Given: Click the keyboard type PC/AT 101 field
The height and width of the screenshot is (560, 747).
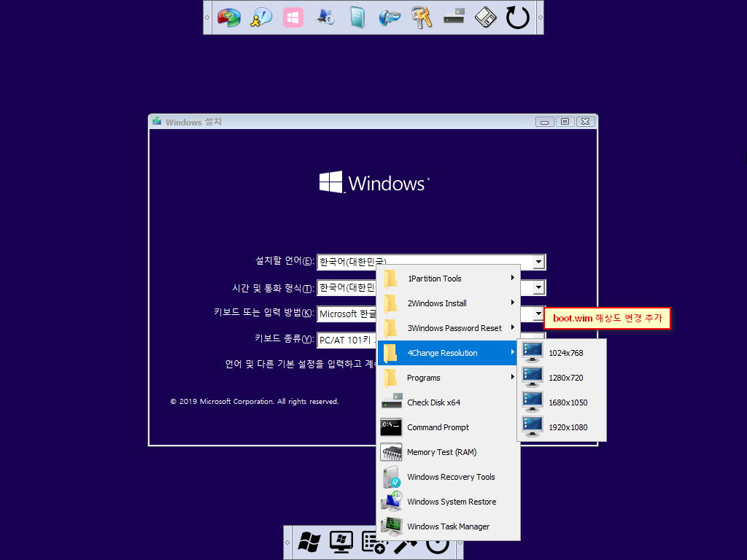Looking at the screenshot, I should click(x=347, y=340).
